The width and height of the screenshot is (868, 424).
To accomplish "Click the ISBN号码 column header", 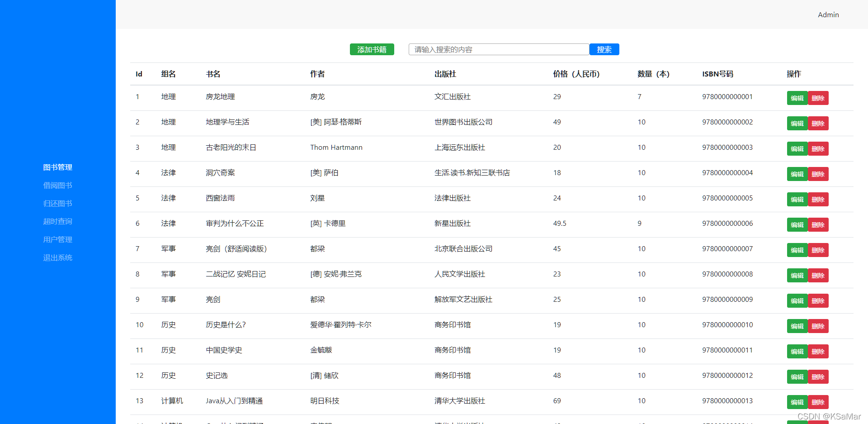I will 717,74.
